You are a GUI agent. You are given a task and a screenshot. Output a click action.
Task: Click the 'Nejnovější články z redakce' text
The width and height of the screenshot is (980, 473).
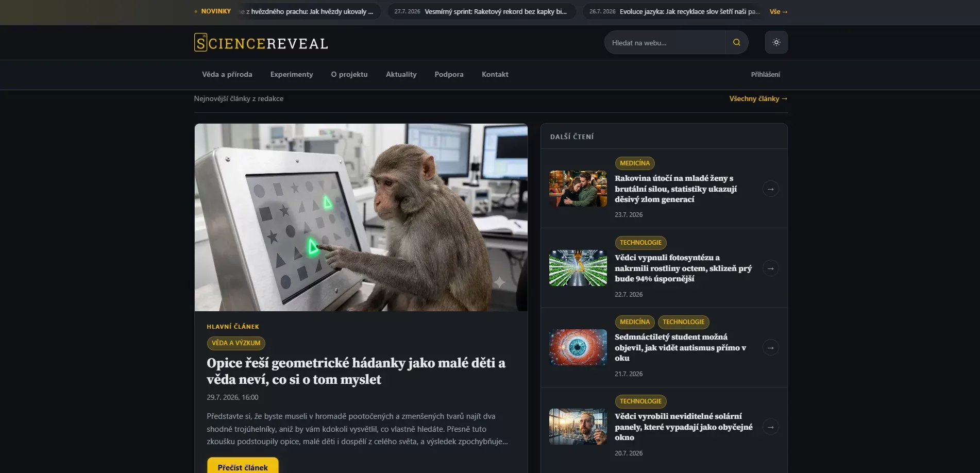239,99
